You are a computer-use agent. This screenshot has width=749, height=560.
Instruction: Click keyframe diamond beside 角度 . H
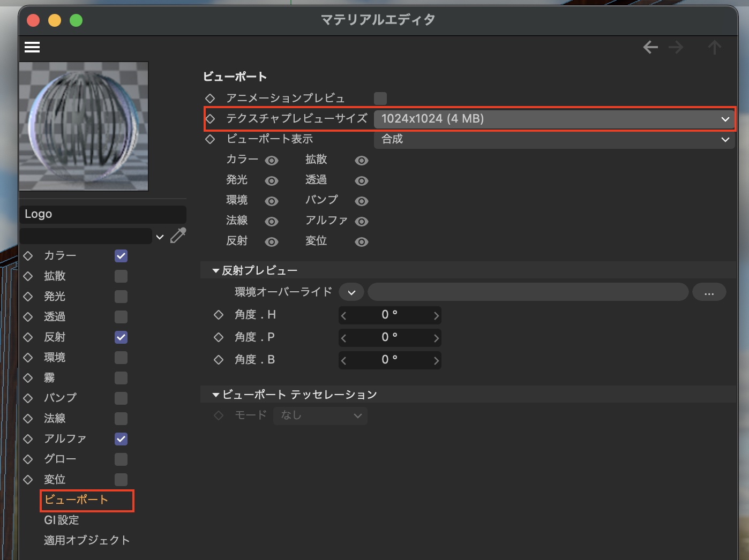coord(219,315)
